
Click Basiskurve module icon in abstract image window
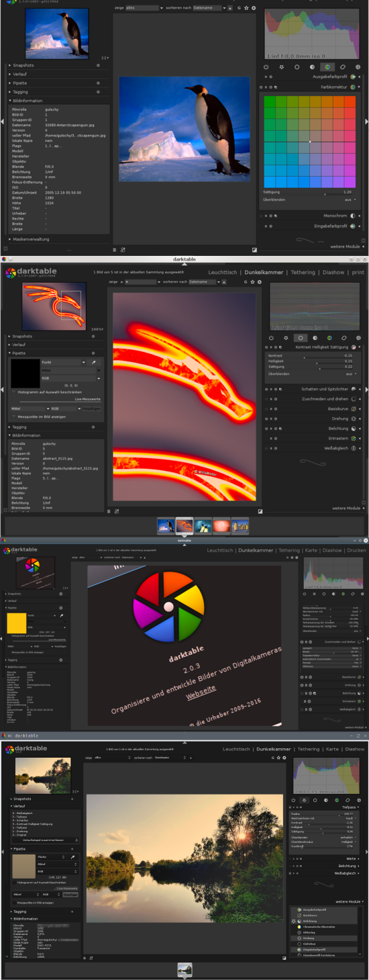tap(353, 408)
